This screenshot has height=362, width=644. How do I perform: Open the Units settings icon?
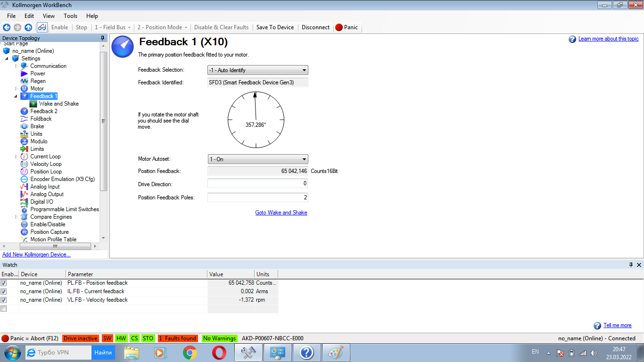tap(25, 134)
